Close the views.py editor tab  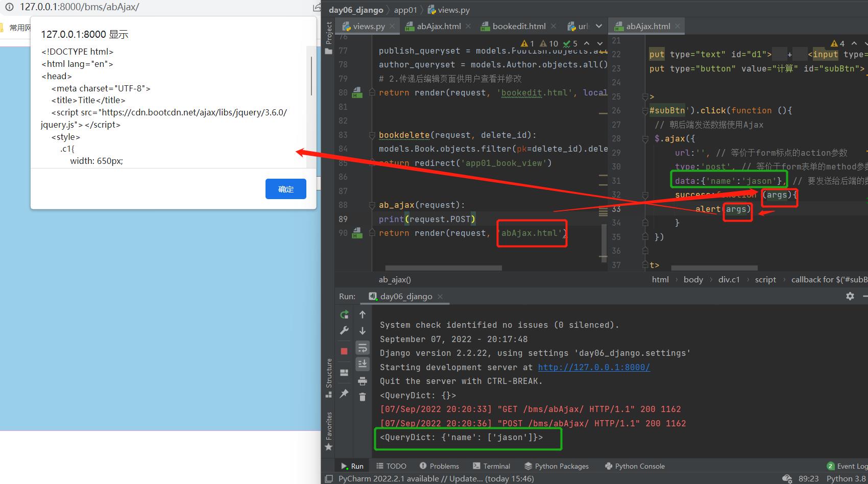pyautogui.click(x=392, y=26)
